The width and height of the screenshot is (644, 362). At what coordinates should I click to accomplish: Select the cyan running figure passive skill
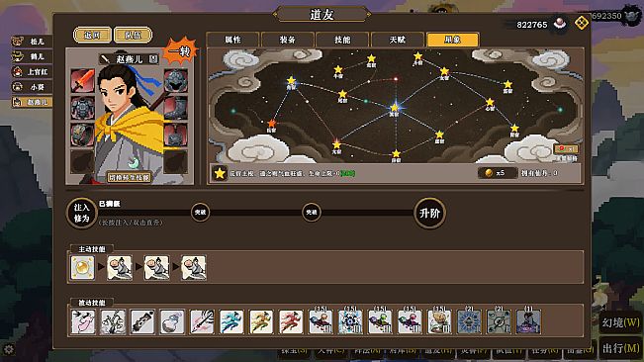click(231, 321)
